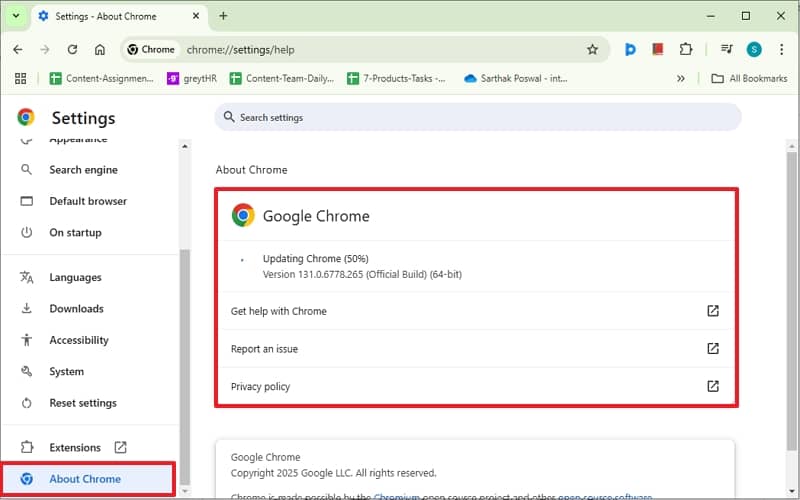This screenshot has height=500, width=800.
Task: Open Default browser settings
Action: tap(88, 201)
